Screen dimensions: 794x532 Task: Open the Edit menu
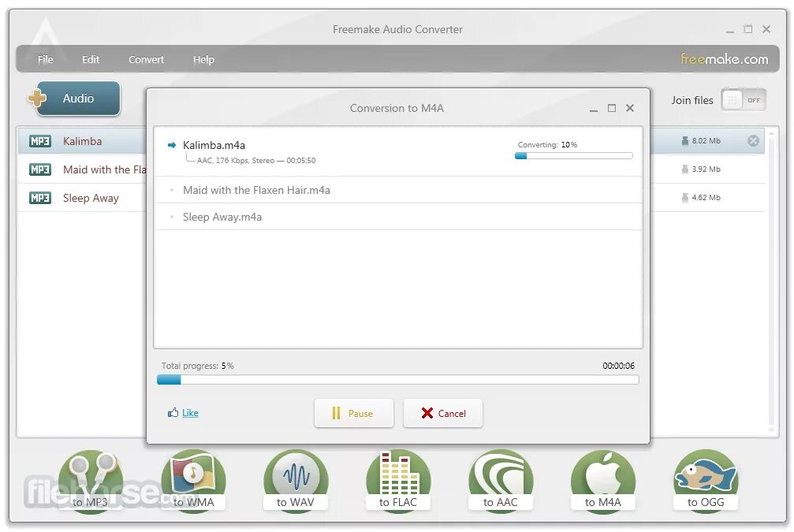click(x=91, y=60)
